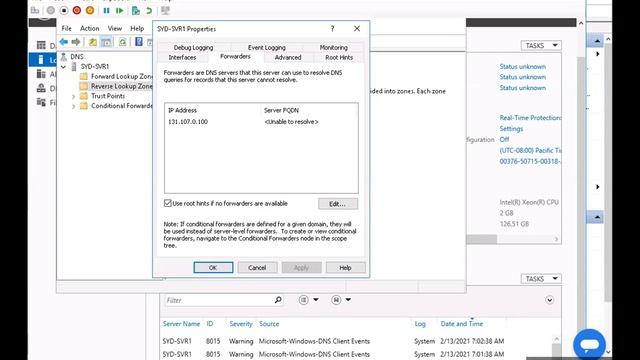Click the Real-Time Protection link
640x360 pixels.
(x=530, y=118)
